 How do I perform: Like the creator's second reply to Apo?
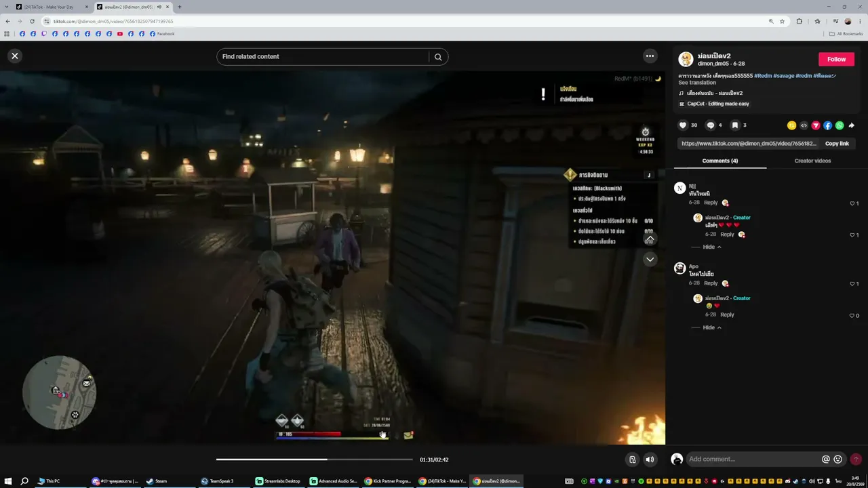[852, 316]
